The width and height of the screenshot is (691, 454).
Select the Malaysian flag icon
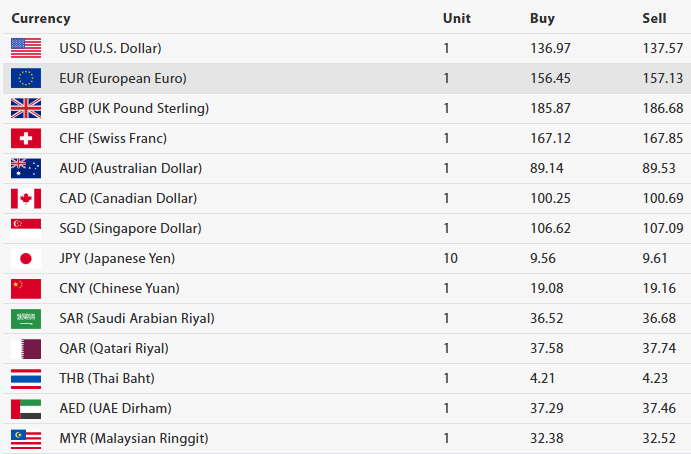(x=25, y=438)
